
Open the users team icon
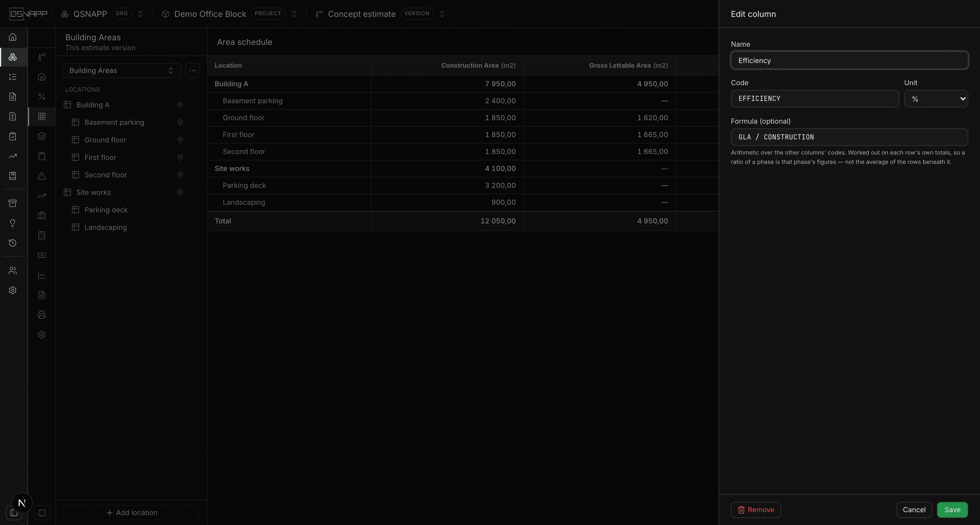point(13,270)
